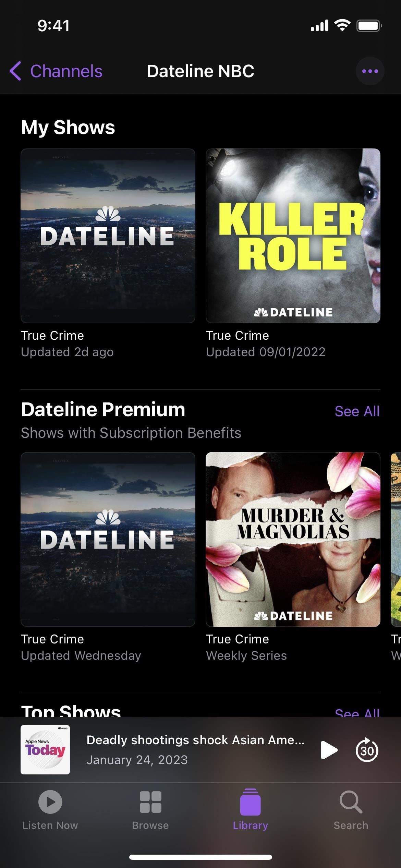This screenshot has width=401, height=868.
Task: Switch to Browse tab
Action: (x=150, y=810)
